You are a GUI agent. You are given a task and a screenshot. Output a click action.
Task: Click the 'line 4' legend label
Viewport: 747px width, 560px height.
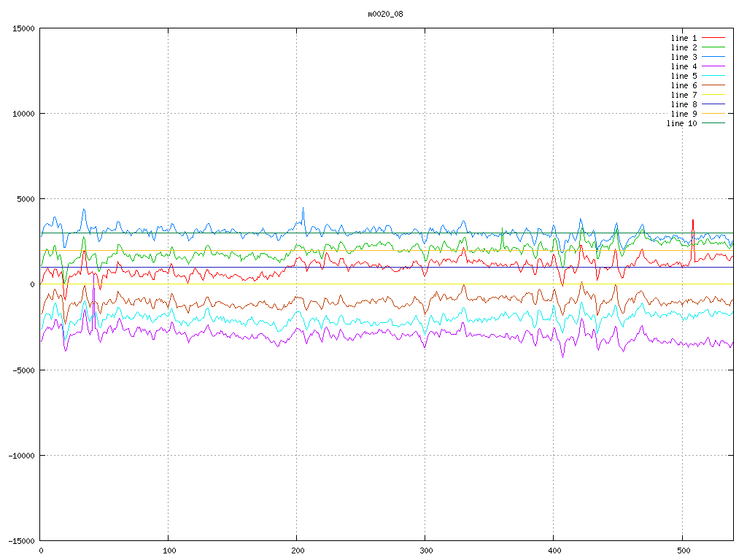pyautogui.click(x=684, y=66)
